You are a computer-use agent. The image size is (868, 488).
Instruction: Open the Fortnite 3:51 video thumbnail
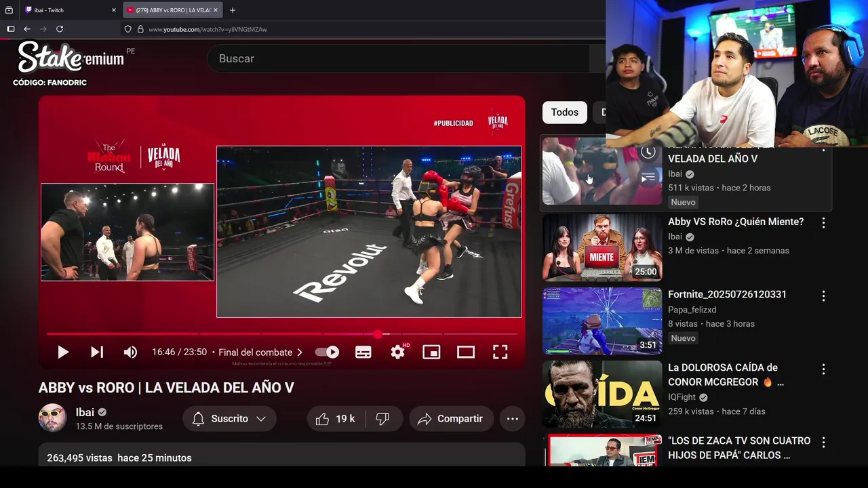(x=602, y=321)
